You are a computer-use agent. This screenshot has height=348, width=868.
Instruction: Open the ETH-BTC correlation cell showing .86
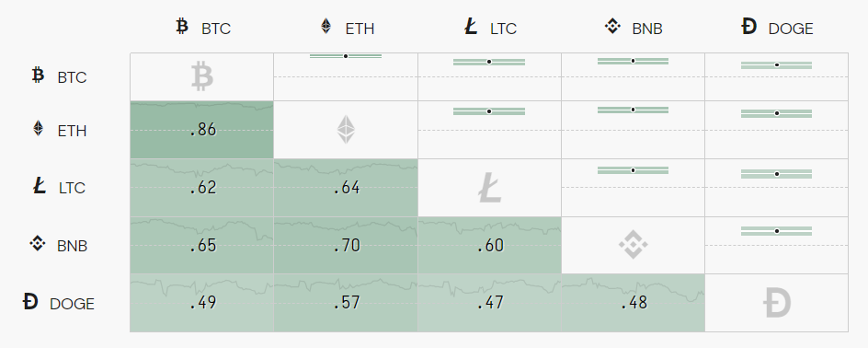click(x=202, y=130)
